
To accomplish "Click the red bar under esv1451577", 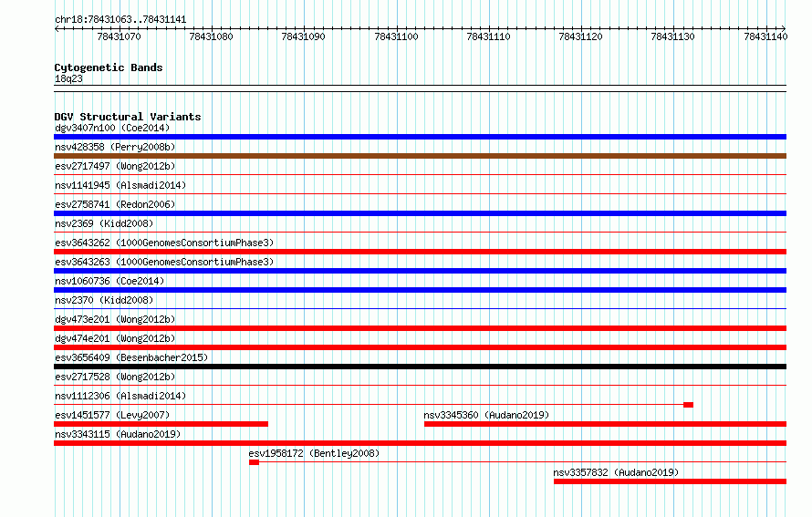I will (161, 424).
